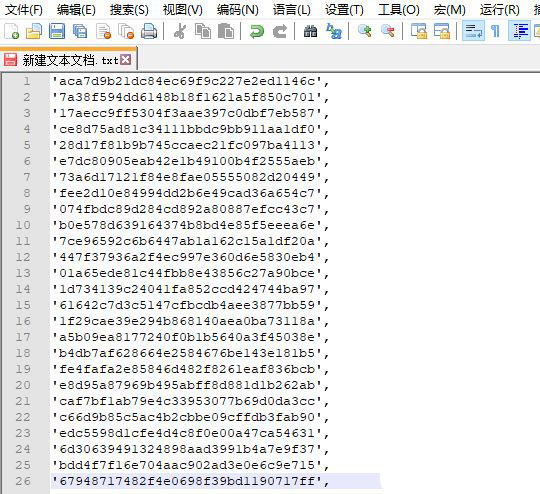
Task: Click the text 'b0e578d639164374b8bd4e85f5eeea6e'
Action: (x=187, y=225)
